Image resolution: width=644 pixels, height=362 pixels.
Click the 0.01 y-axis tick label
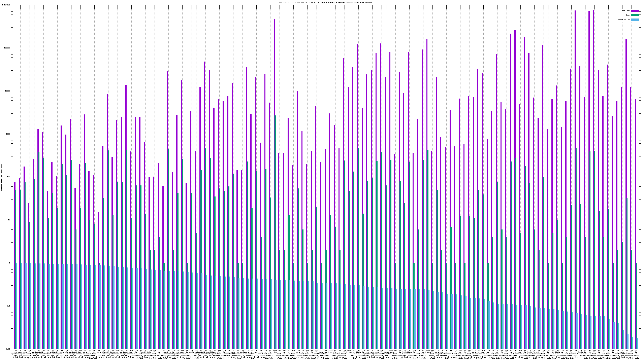point(8,349)
